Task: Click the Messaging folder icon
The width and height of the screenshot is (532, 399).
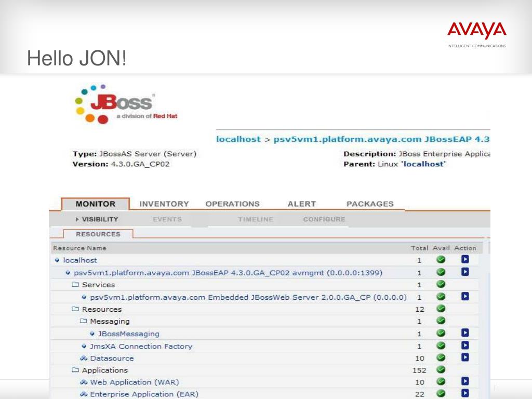Action: click(x=83, y=321)
